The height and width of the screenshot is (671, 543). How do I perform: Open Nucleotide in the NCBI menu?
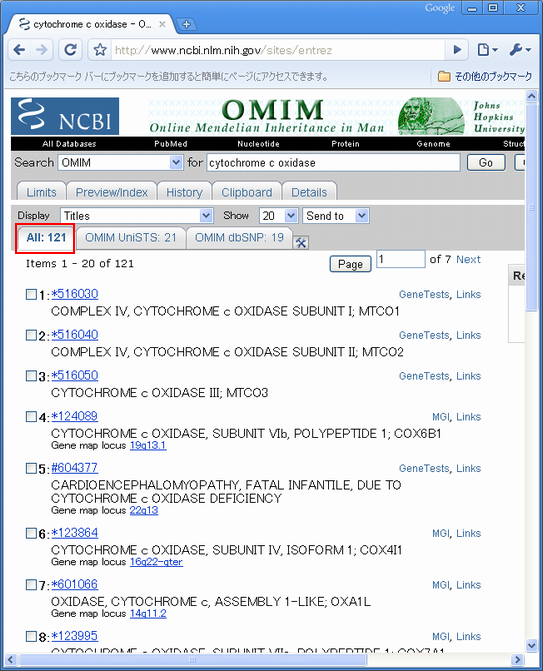258,144
